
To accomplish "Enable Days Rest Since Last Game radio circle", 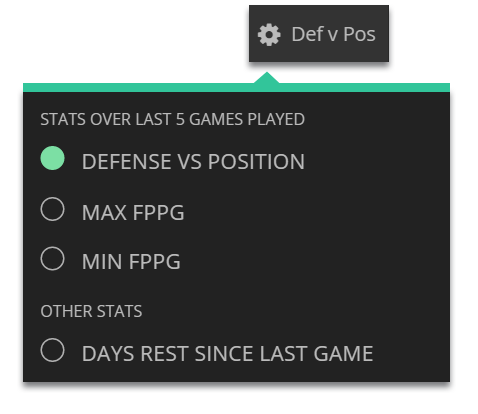I will [x=52, y=350].
